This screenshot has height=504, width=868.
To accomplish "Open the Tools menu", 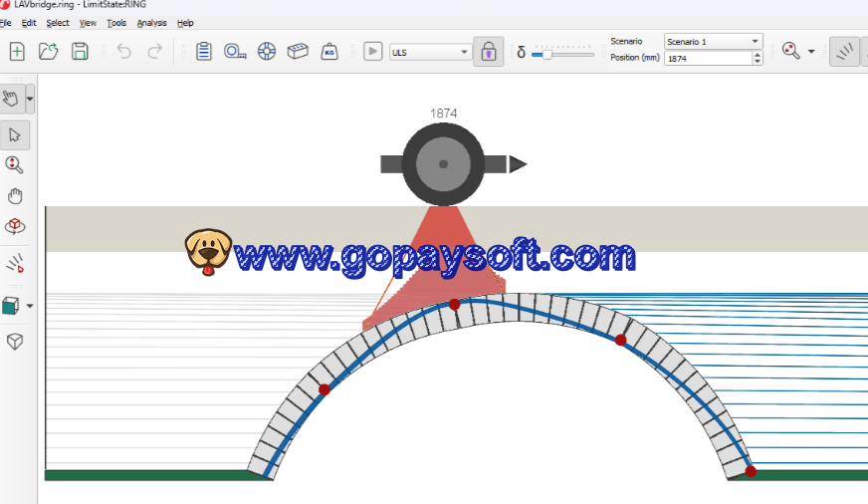I will pyautogui.click(x=116, y=22).
